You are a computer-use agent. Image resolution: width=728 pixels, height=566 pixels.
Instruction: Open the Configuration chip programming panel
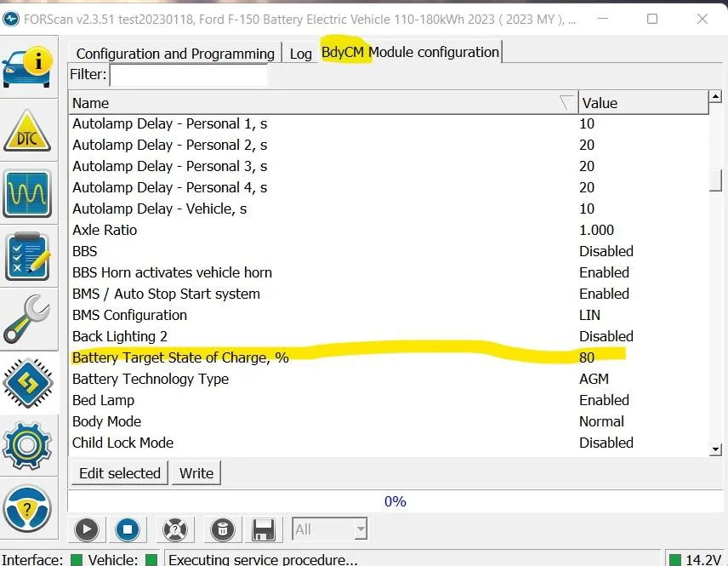[28, 383]
